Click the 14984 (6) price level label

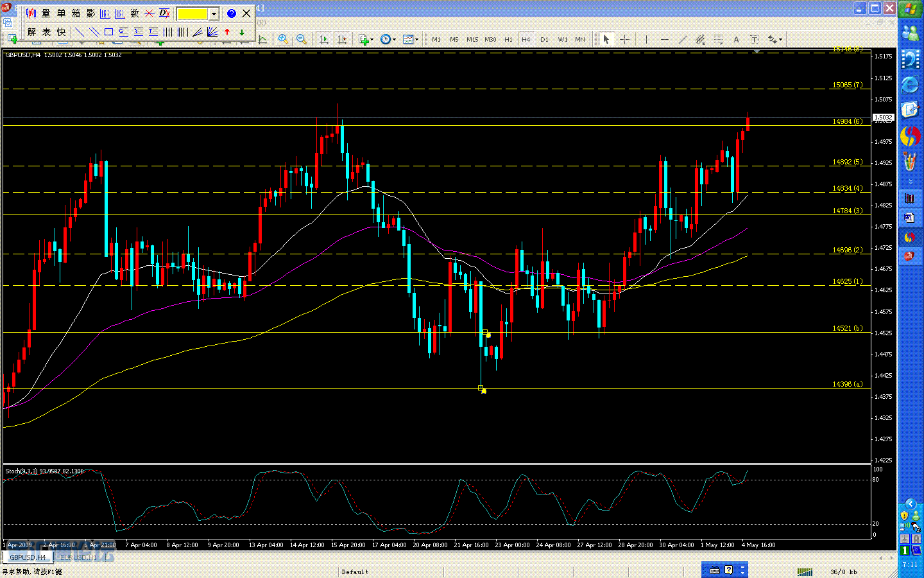click(x=848, y=121)
